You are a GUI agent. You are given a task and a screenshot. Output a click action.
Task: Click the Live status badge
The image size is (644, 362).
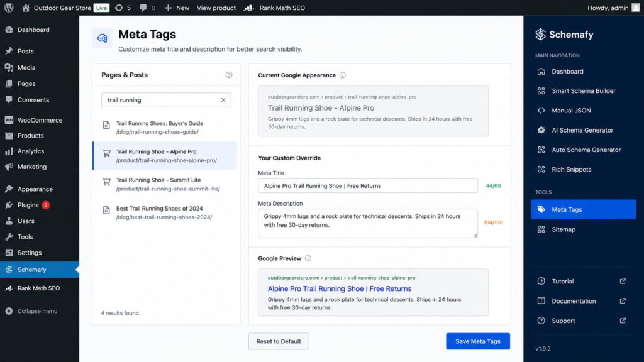coord(101,8)
